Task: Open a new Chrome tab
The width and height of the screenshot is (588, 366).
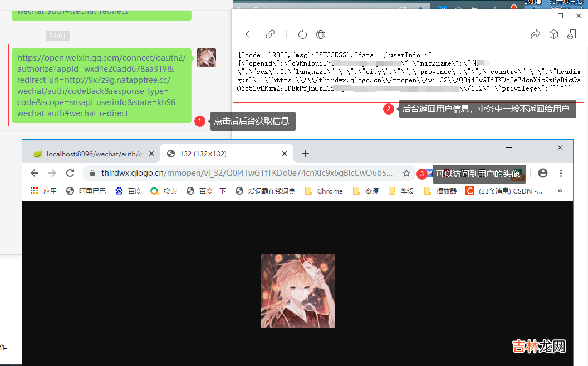Action: [305, 154]
